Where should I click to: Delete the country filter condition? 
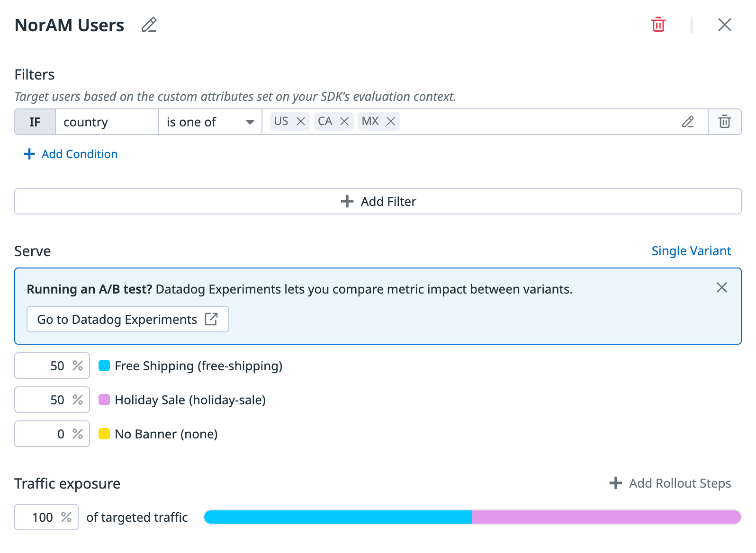pyautogui.click(x=725, y=122)
